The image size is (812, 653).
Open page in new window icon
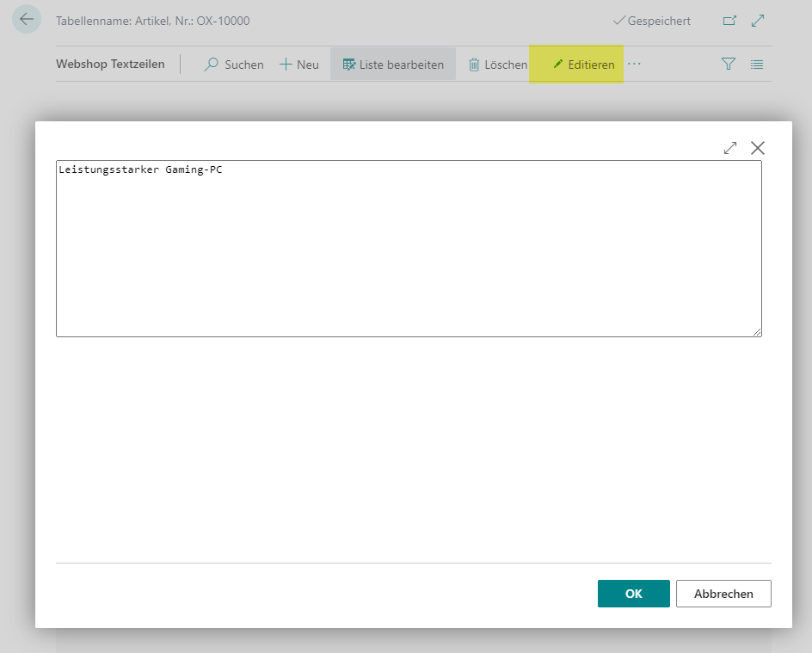[729, 21]
